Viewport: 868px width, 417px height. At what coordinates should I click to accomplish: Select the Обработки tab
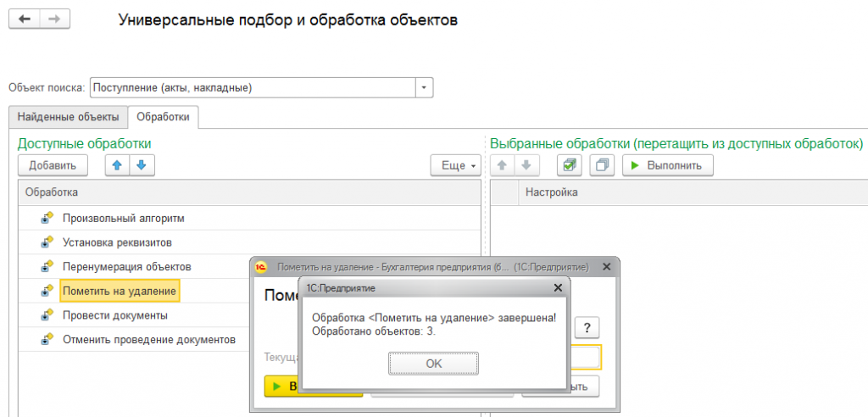point(163,117)
